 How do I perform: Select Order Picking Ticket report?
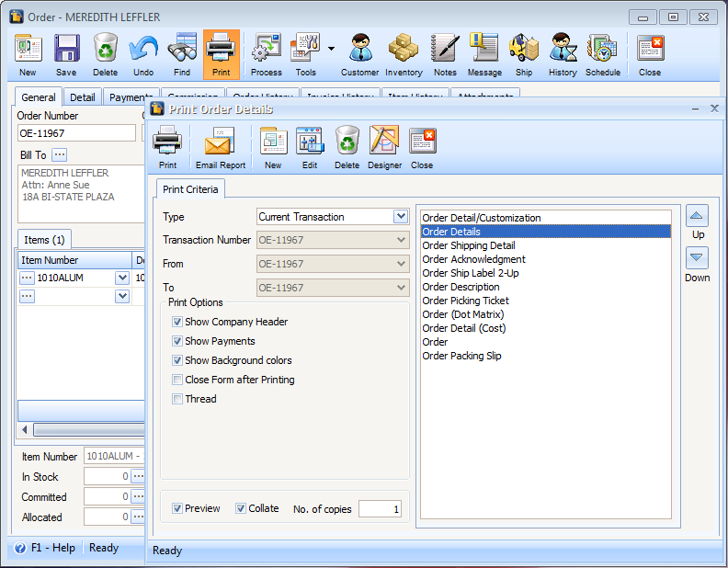[x=545, y=301]
